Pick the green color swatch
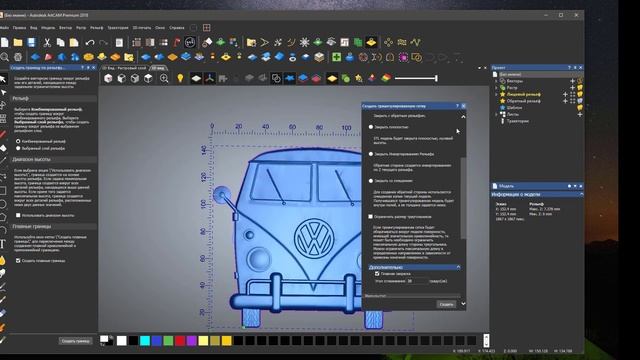The width and height of the screenshot is (640, 360). (168, 340)
